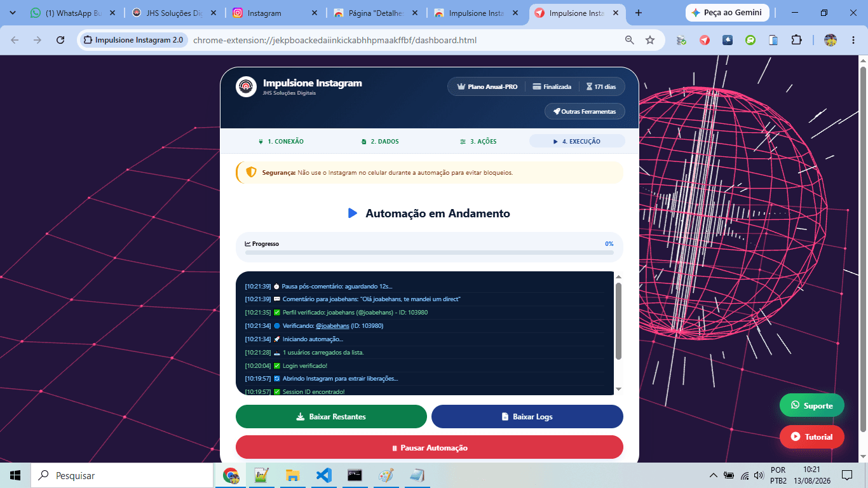Click the Finalizada status badge
This screenshot has width=868, height=488.
[552, 86]
